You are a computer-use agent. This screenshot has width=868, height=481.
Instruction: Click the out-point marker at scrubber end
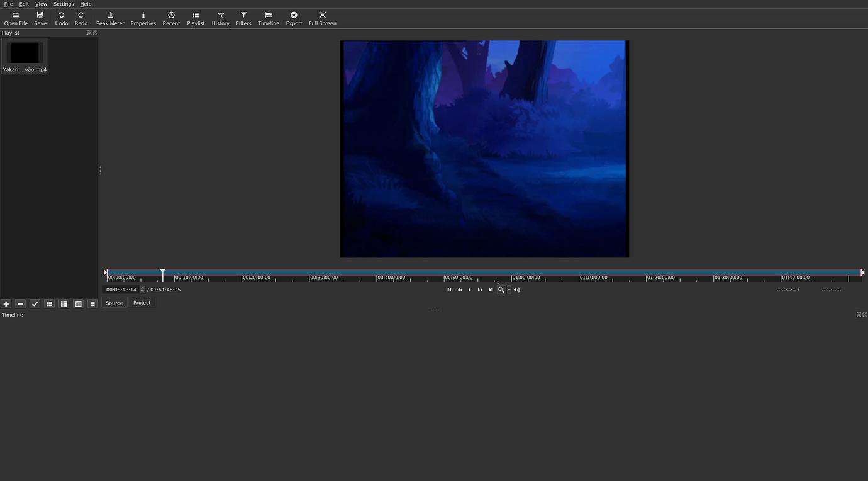click(x=862, y=272)
